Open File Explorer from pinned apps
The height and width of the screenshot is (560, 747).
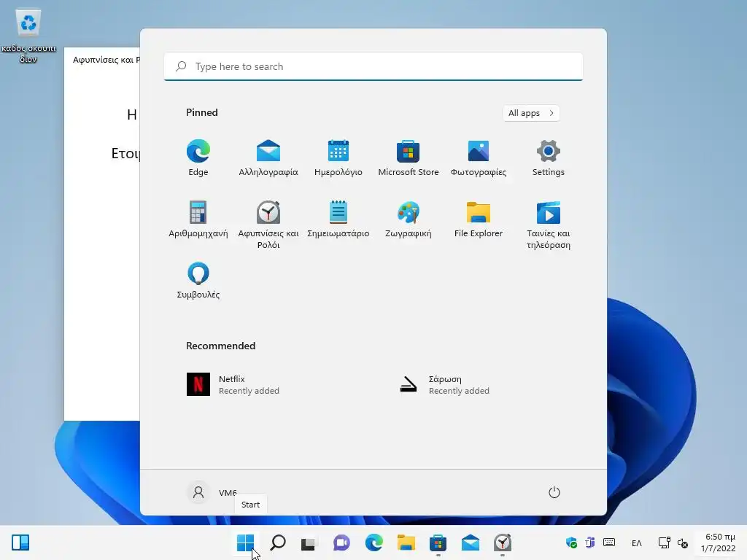pos(479,219)
